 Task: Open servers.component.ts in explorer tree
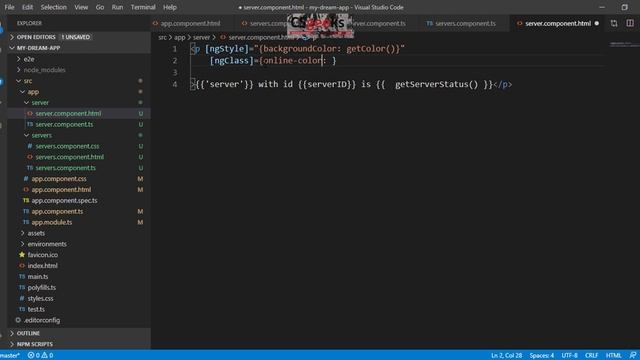[x=65, y=168]
